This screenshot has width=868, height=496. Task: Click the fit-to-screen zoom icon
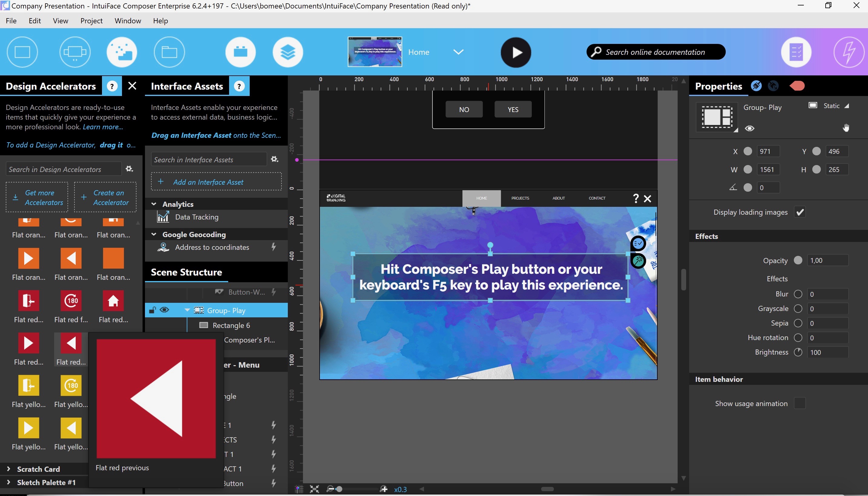coord(314,489)
